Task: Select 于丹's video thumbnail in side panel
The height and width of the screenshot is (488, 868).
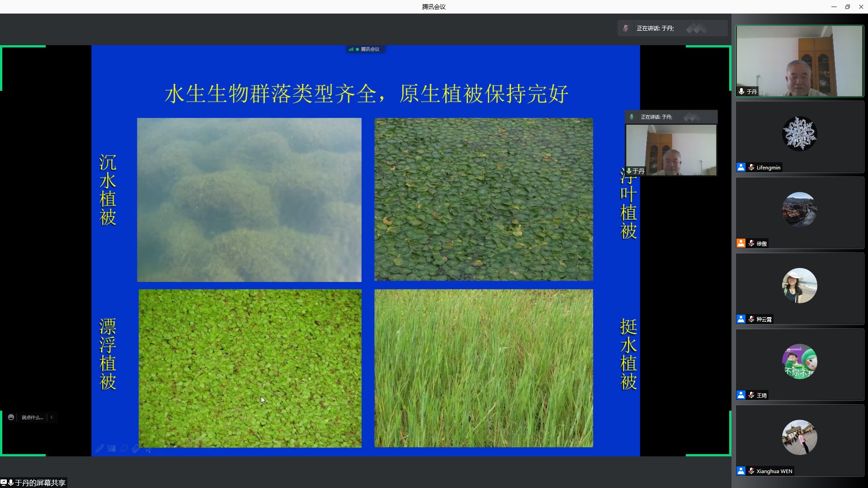Action: point(799,61)
